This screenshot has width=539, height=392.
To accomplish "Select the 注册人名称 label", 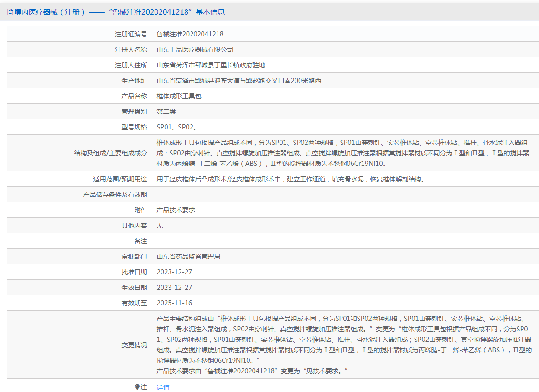I will (131, 50).
